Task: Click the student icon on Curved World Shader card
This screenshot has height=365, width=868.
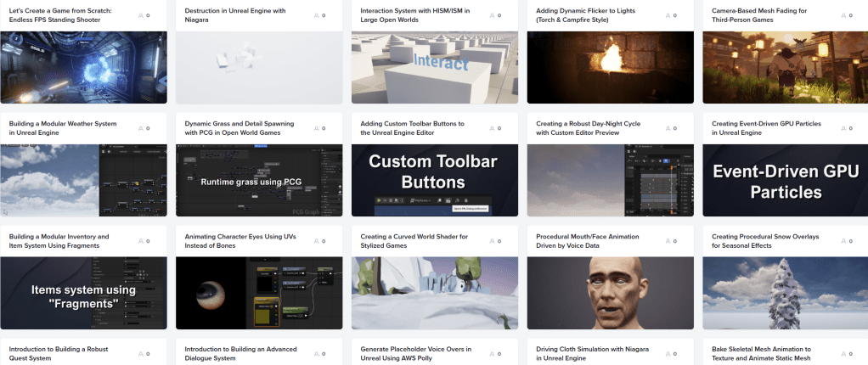Action: (492, 241)
